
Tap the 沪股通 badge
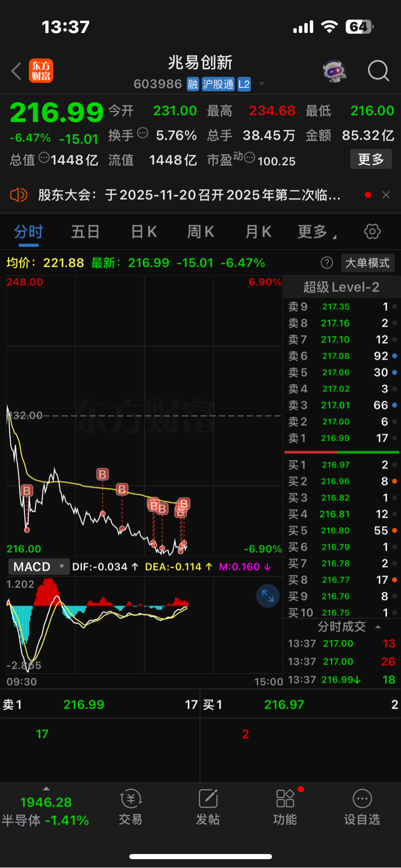click(x=218, y=84)
